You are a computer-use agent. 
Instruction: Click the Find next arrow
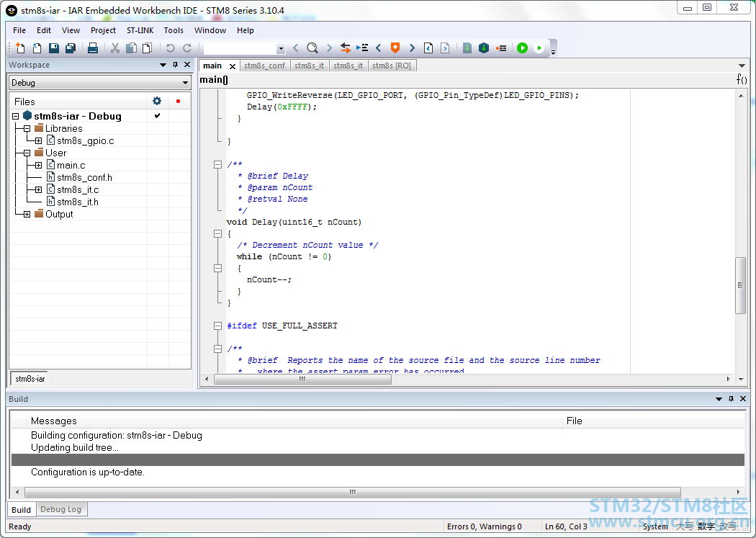click(x=329, y=48)
